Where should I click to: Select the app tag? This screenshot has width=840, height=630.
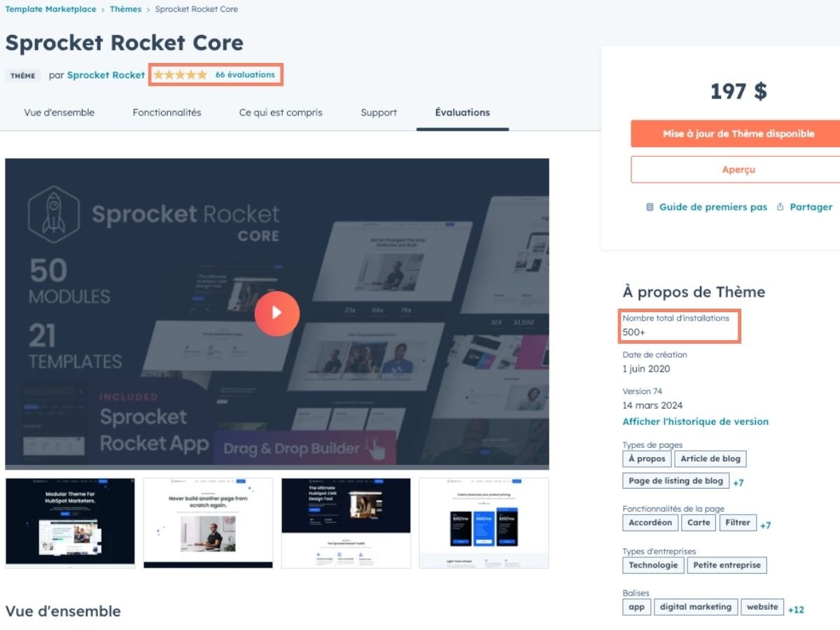pyautogui.click(x=637, y=607)
